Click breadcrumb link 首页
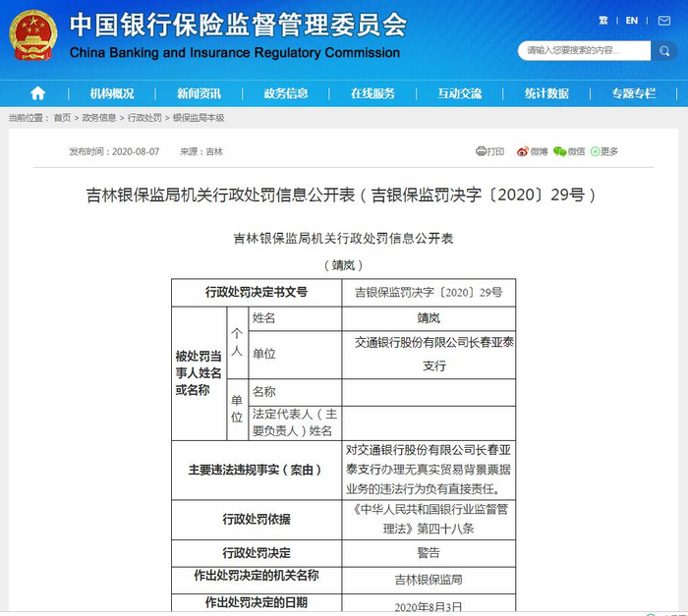The width and height of the screenshot is (688, 616). point(62,118)
